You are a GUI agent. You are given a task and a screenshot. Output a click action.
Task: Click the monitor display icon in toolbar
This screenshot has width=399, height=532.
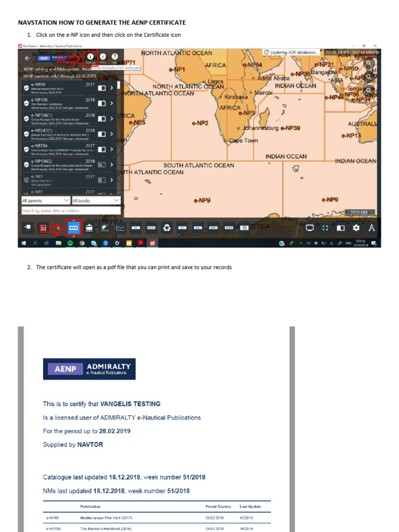[x=310, y=228]
